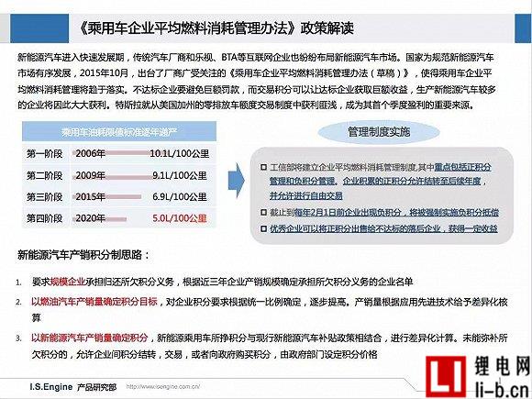Click the 乘用车油耗限值标准 table header
The width and height of the screenshot is (532, 399).
coord(119,132)
